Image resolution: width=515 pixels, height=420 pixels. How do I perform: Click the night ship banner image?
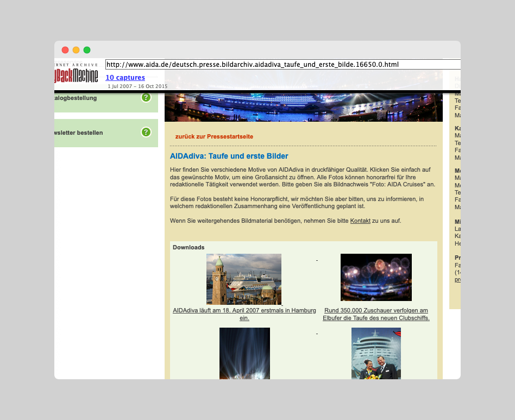click(304, 107)
